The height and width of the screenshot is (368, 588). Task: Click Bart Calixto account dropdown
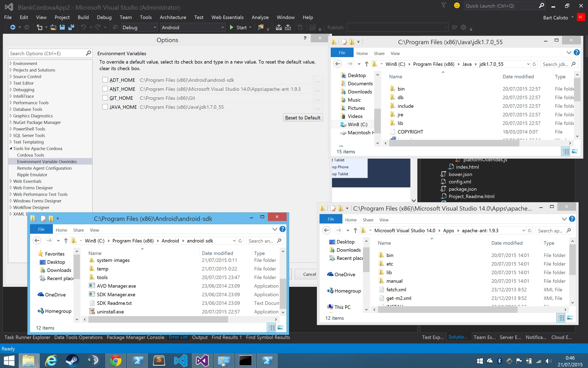click(558, 18)
